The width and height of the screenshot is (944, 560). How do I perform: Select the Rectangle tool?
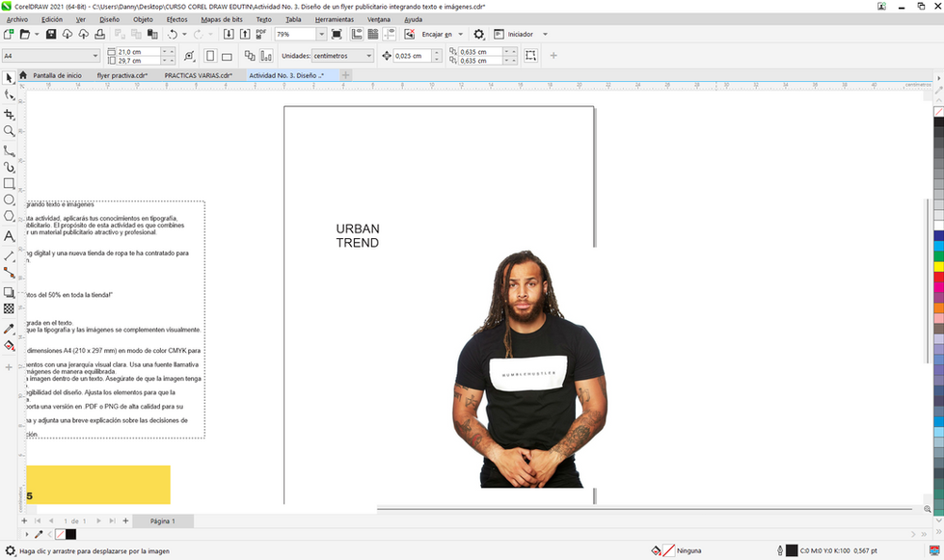point(9,183)
